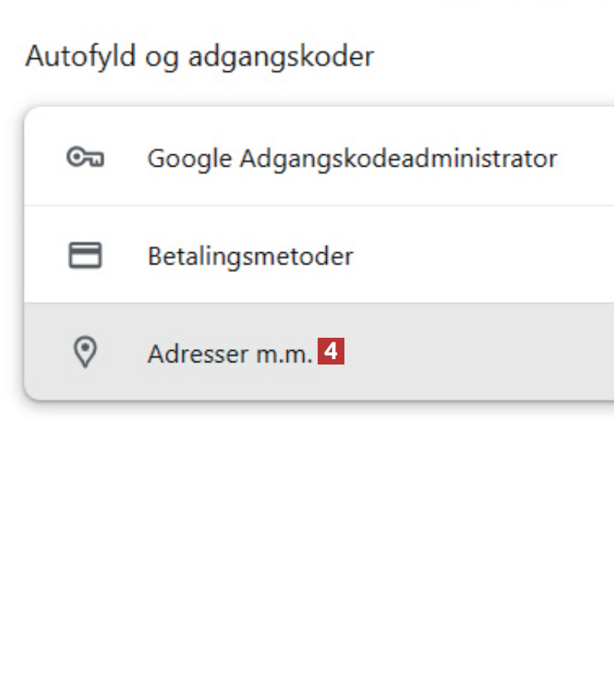Click the "Betalingsmetoder" label text

coord(250,256)
